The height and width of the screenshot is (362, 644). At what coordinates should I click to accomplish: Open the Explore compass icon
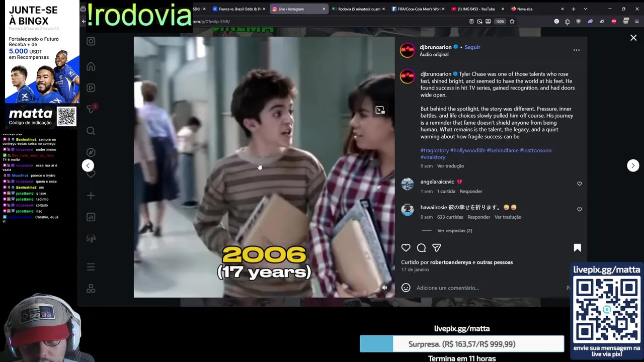(91, 152)
